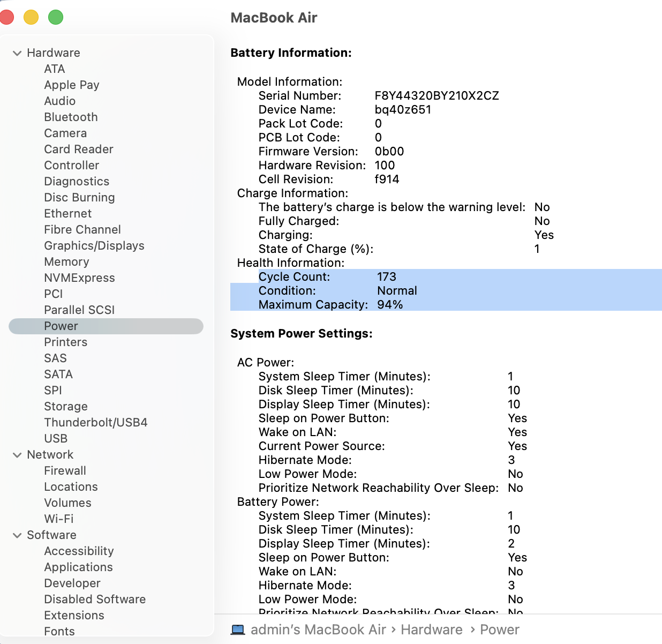Select PCI in the sidebar
Screen dimensions: 662x644
(x=54, y=294)
